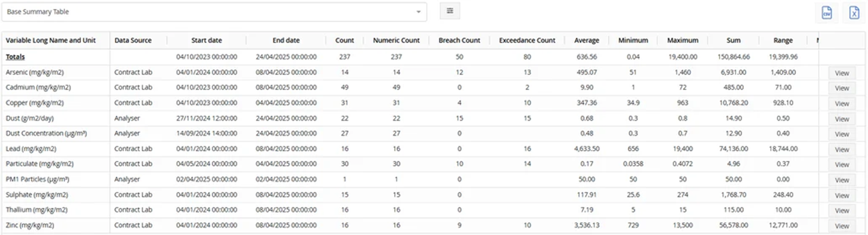Select the Base Summary Table combo box

click(214, 12)
